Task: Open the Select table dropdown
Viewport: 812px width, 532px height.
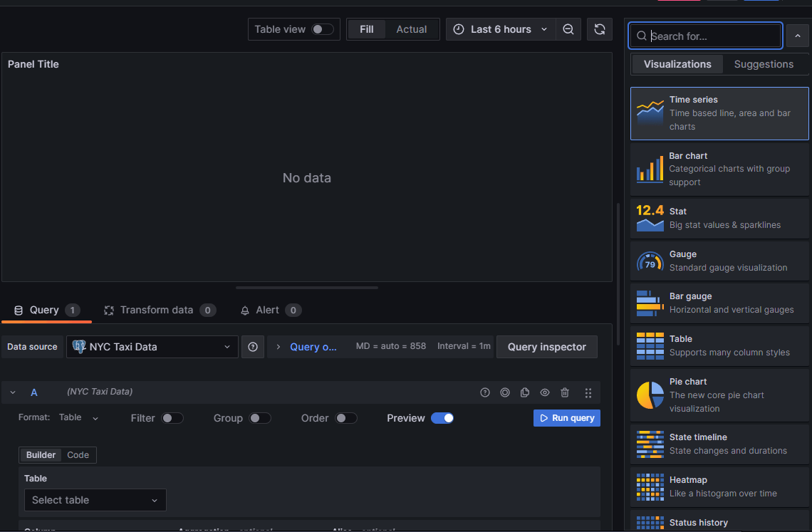Action: click(x=95, y=500)
